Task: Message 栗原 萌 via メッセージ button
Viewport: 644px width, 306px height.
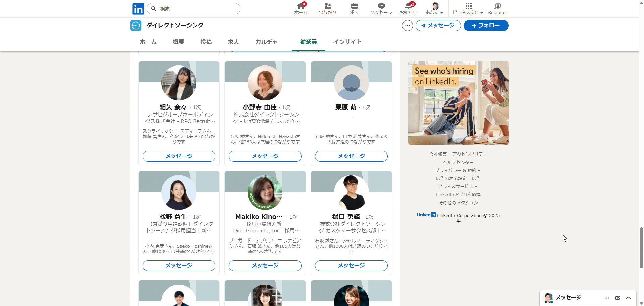Action: coord(351,156)
